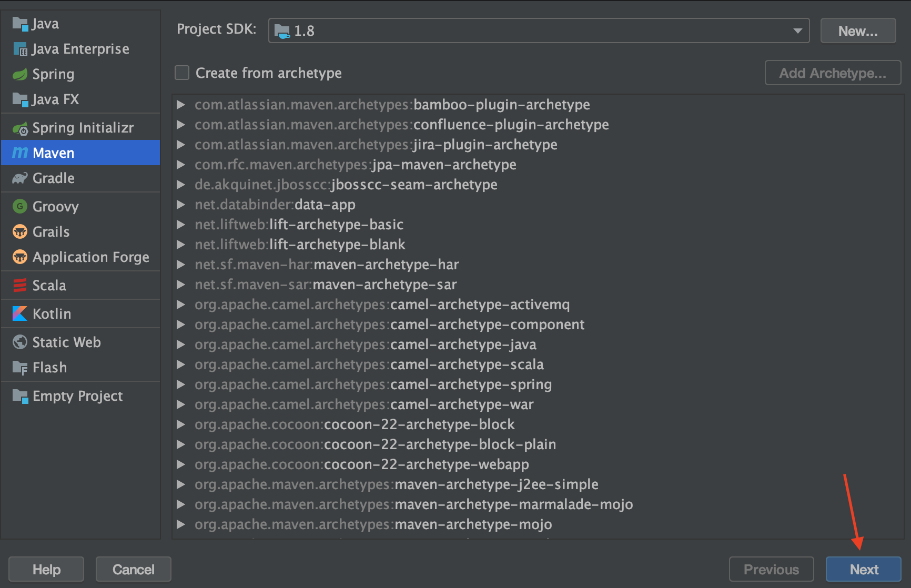This screenshot has width=911, height=588.
Task: Select camel-archetype-spring row
Action: coord(538,384)
